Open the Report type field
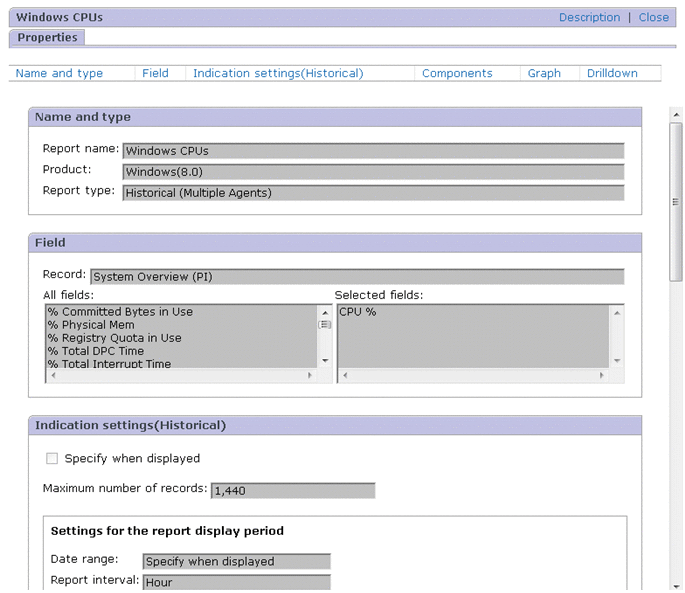This screenshot has width=685, height=593. (372, 193)
